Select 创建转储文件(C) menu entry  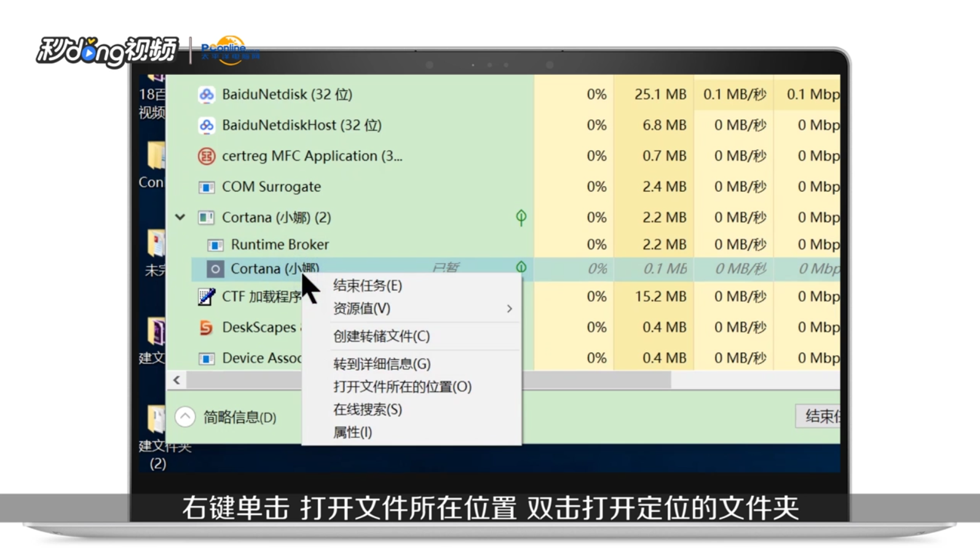click(382, 336)
